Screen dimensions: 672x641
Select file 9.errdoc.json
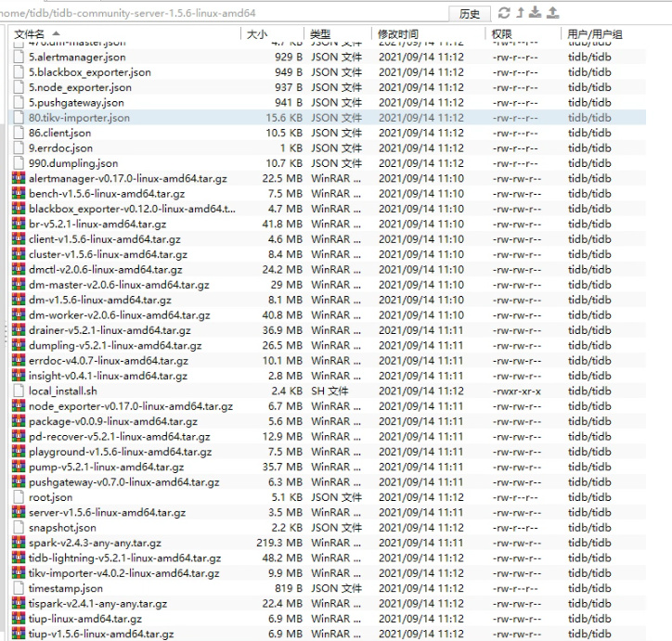point(61,148)
